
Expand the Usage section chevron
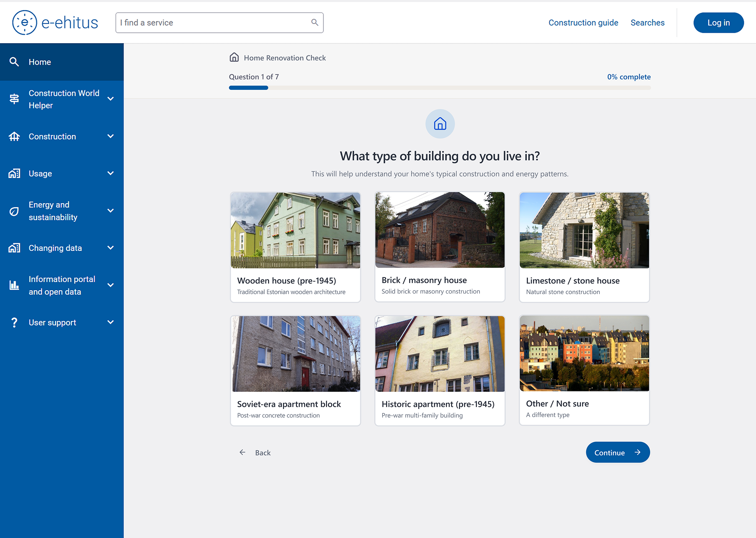pyautogui.click(x=110, y=173)
